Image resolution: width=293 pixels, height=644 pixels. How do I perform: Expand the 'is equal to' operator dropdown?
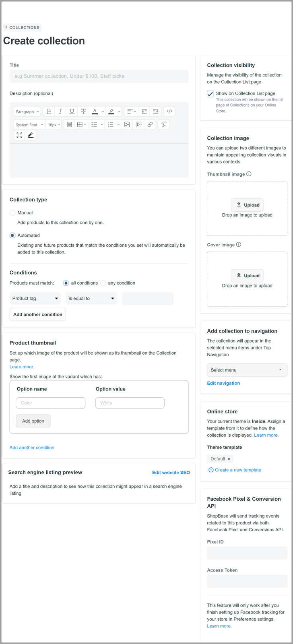(91, 299)
